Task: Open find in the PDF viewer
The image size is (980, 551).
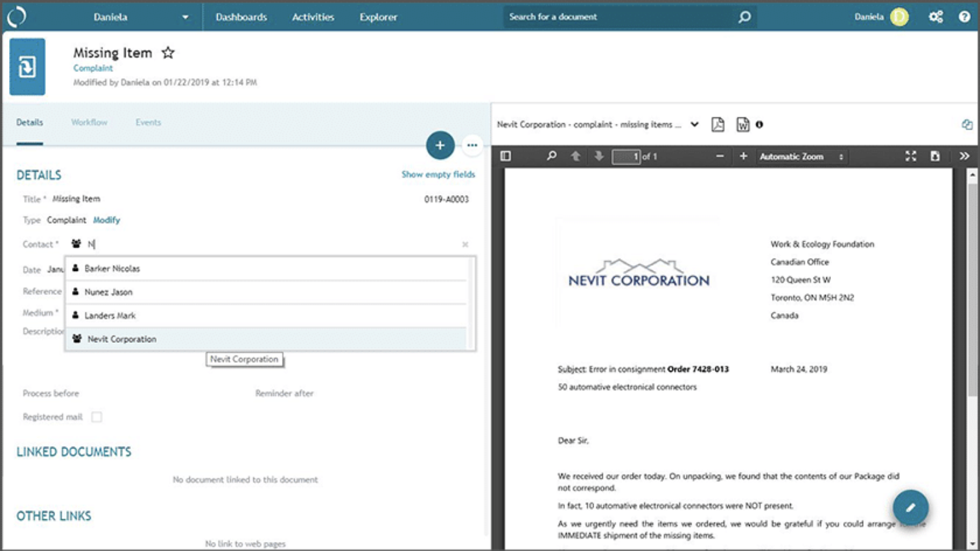Action: point(552,156)
